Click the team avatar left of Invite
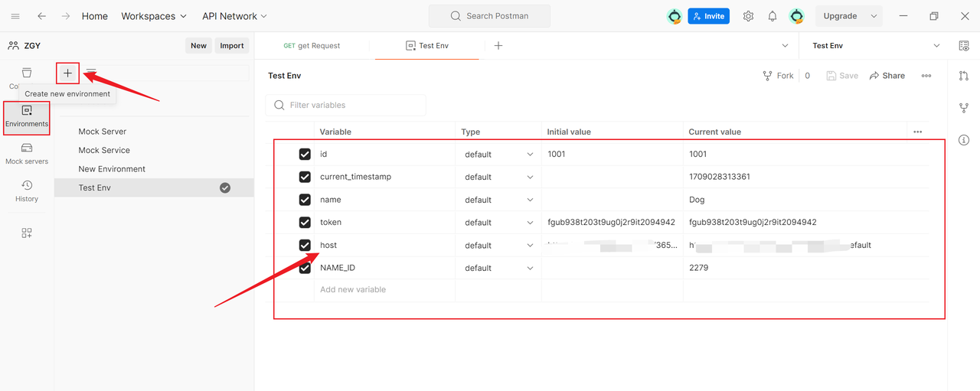This screenshot has height=391, width=980. coord(675,16)
